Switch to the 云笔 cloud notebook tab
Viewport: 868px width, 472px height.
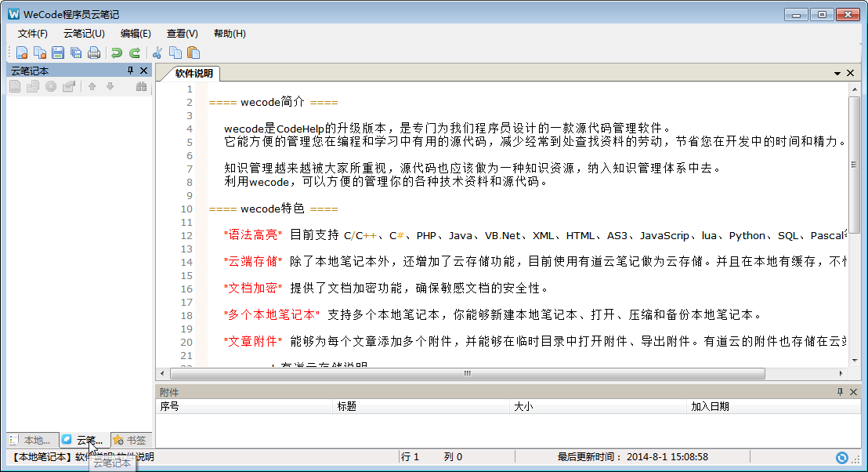pyautogui.click(x=83, y=440)
